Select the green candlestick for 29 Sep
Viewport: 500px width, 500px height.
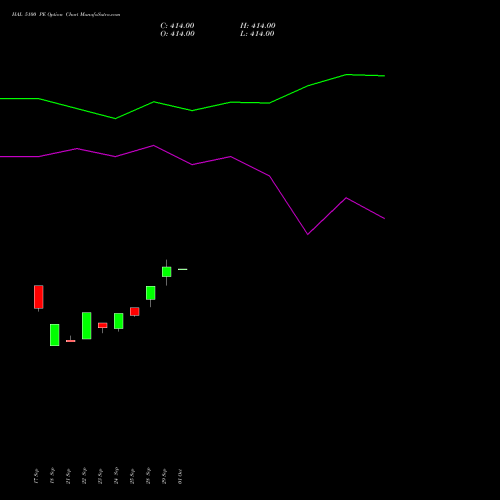(x=167, y=272)
